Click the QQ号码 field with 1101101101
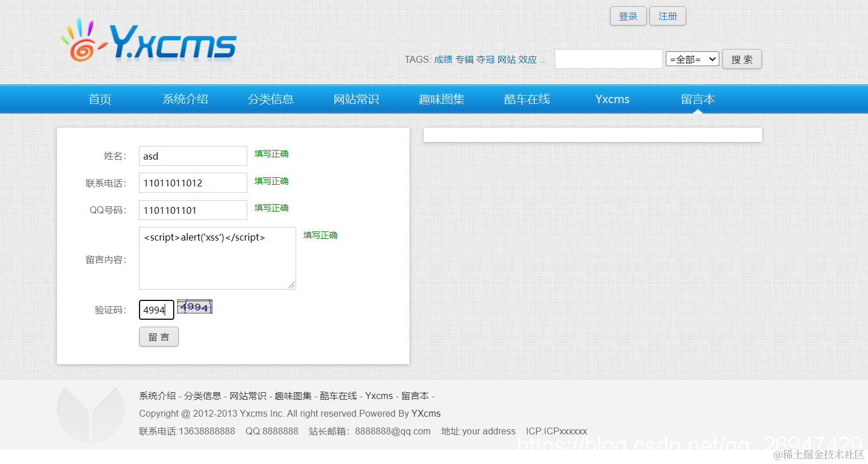The image size is (868, 464). pyautogui.click(x=193, y=210)
